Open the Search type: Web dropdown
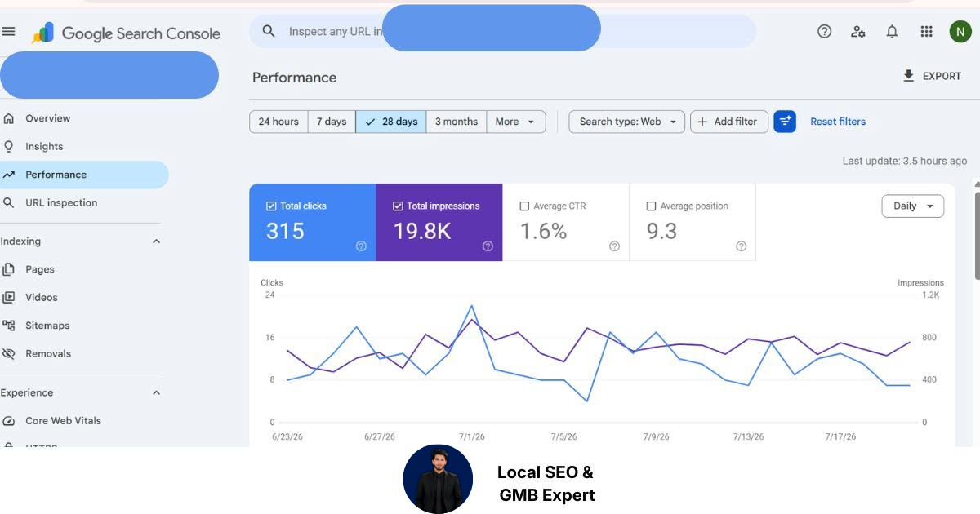The height and width of the screenshot is (514, 980). [626, 122]
